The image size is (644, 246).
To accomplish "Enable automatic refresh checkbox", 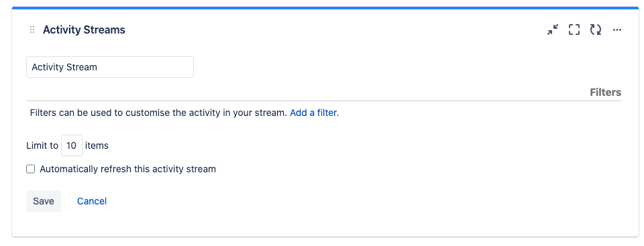I will (31, 169).
